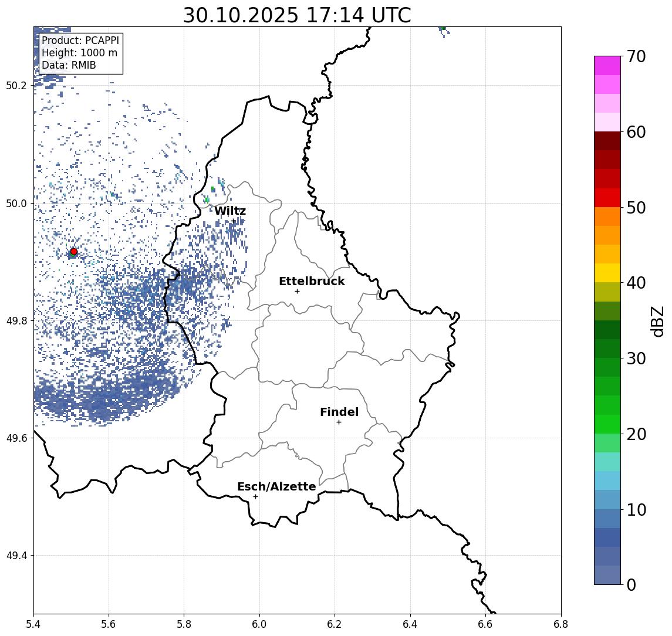Click the longitude tick label 6.0

[259, 624]
